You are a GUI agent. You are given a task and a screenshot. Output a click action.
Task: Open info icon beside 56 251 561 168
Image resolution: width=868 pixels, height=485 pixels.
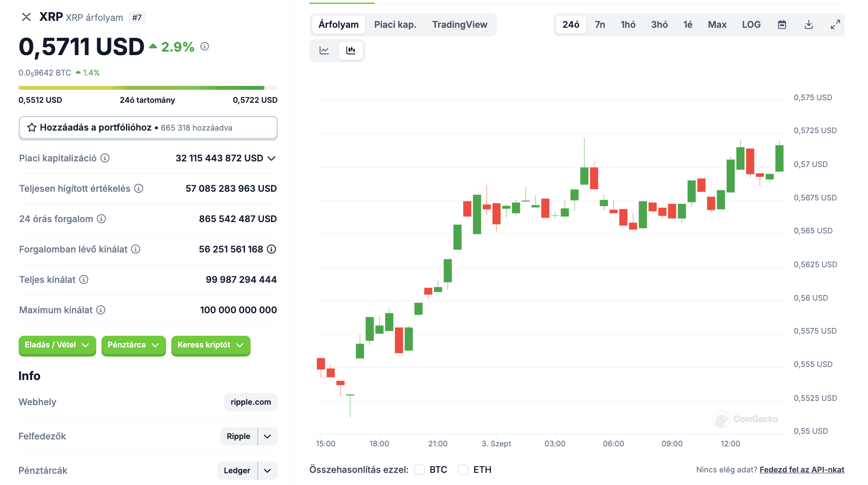coord(271,249)
